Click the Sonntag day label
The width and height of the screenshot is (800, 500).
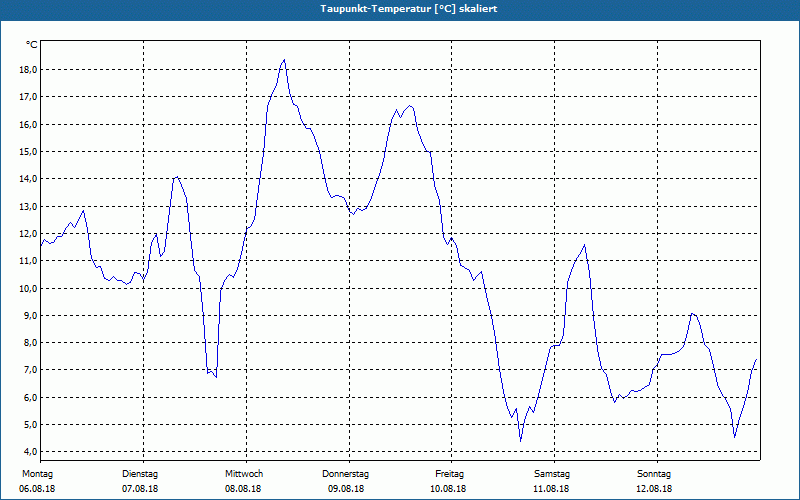654,474
